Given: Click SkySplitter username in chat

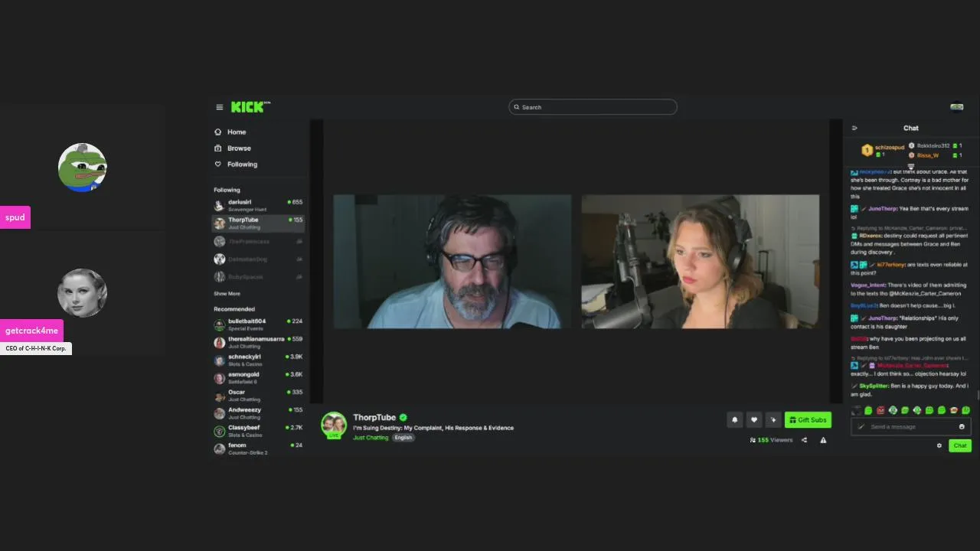Looking at the screenshot, I should point(874,386).
